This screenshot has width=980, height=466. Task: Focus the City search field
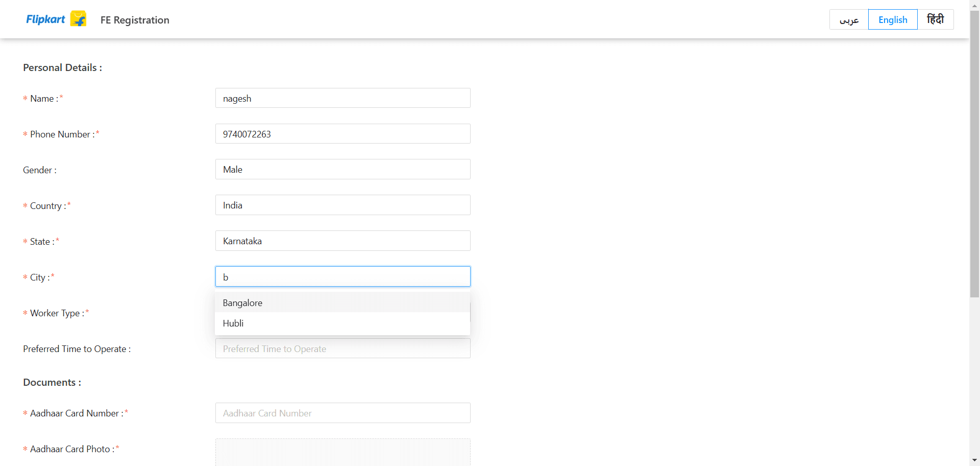(x=342, y=276)
